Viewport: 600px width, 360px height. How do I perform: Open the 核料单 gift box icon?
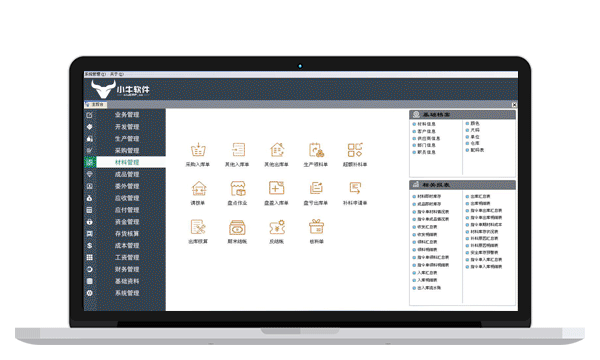click(x=316, y=227)
